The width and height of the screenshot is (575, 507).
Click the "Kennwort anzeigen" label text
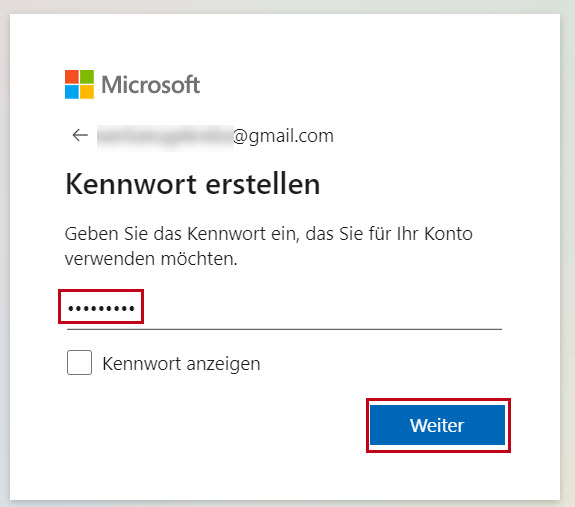tap(181, 364)
